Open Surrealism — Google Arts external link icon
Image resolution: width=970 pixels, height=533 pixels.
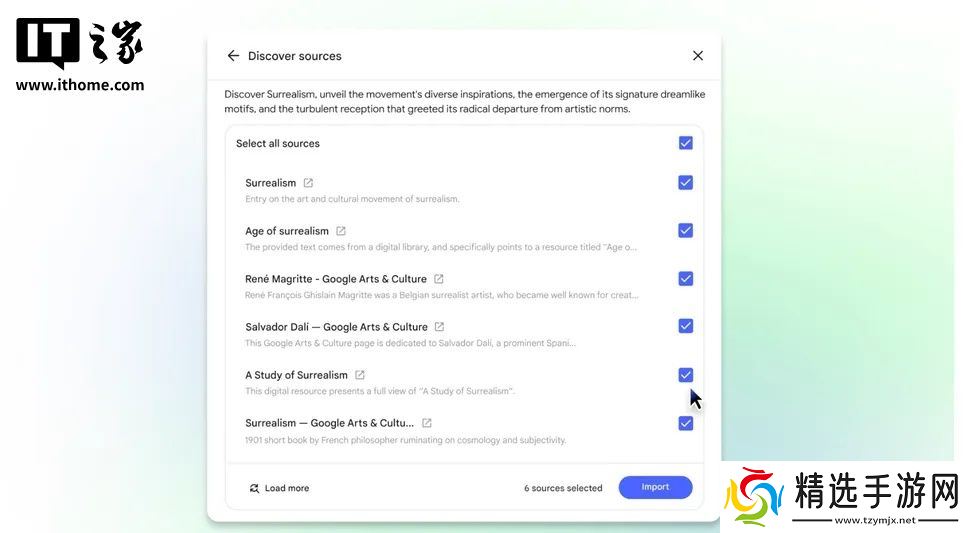tap(426, 423)
